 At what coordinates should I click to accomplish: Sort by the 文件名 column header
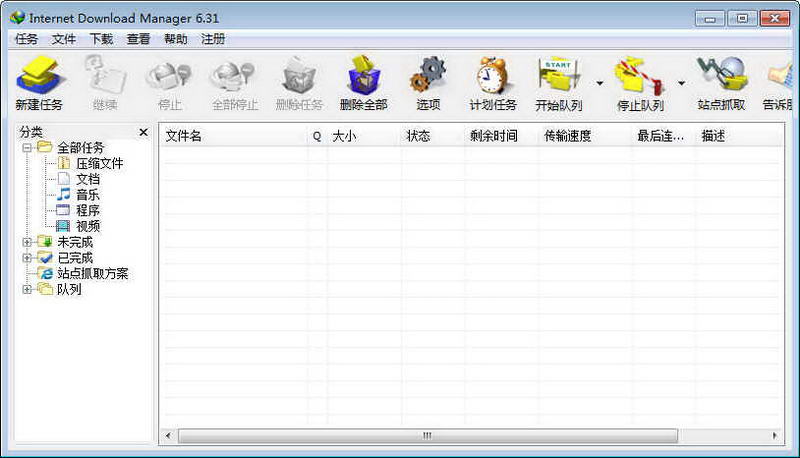234,136
